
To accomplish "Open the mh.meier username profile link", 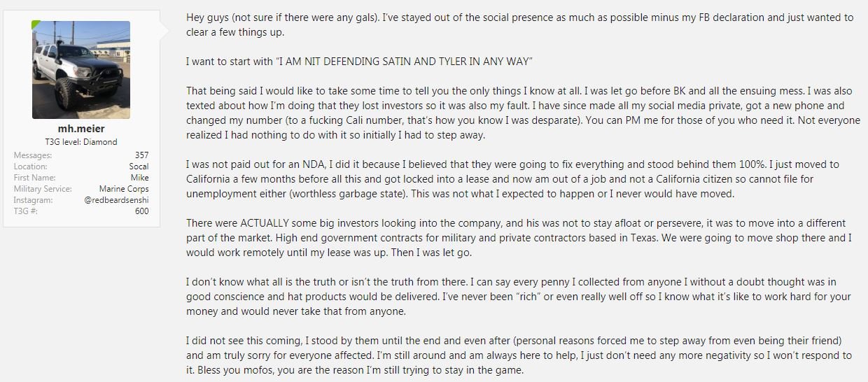I will click(80, 129).
